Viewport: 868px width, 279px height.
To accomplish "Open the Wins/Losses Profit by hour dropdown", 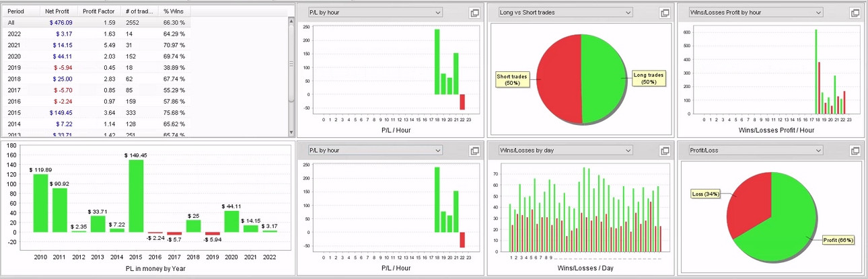I will 756,12.
